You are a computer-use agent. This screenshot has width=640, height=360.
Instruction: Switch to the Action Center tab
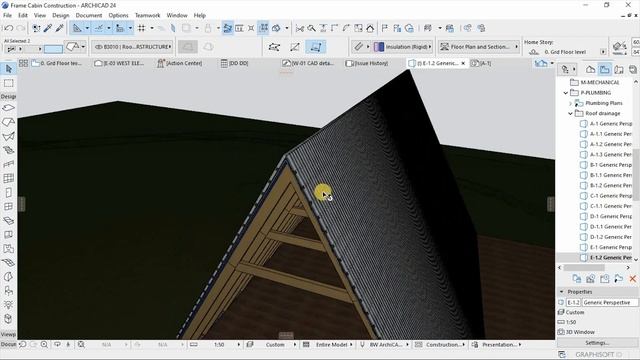click(180, 63)
